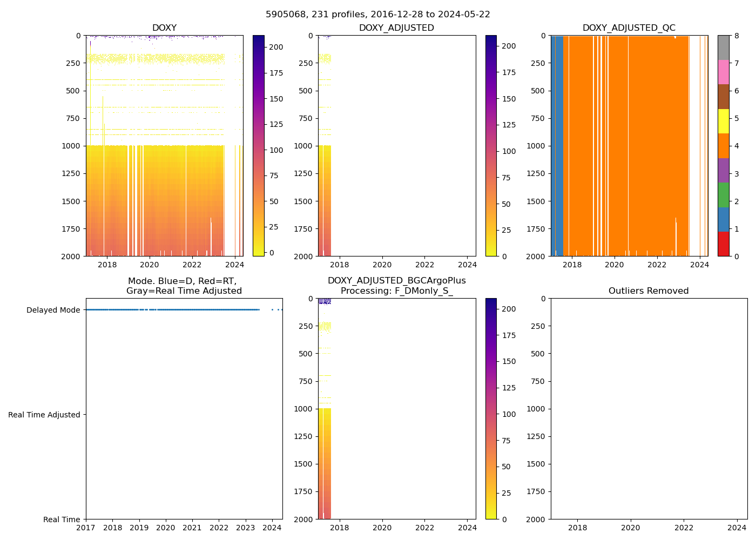Pick the yellow swatch in QC colorbar
This screenshot has height=540, width=756.
[723, 121]
